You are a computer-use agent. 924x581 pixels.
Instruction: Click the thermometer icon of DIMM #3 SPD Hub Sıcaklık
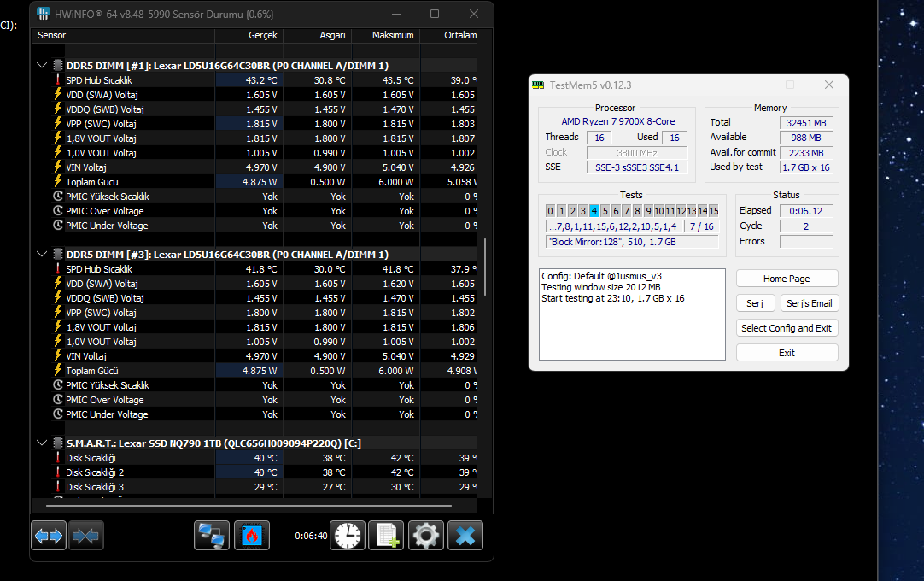click(58, 268)
